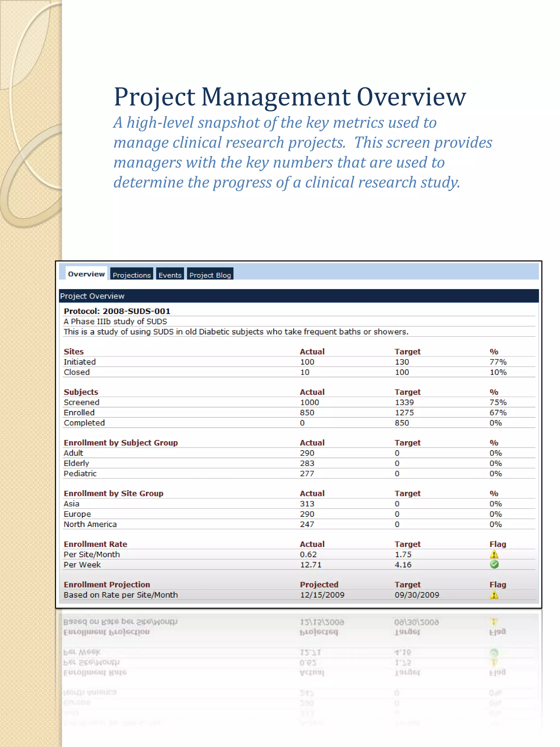Click Pediatric actual value 277
This screenshot has height=747, width=560.
coord(307,473)
